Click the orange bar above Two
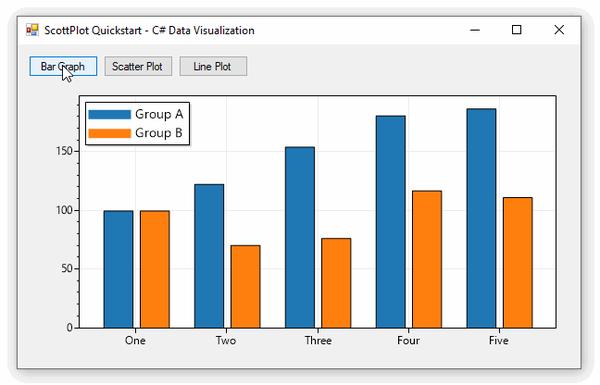Viewport: 600px width, 385px height. pos(245,287)
